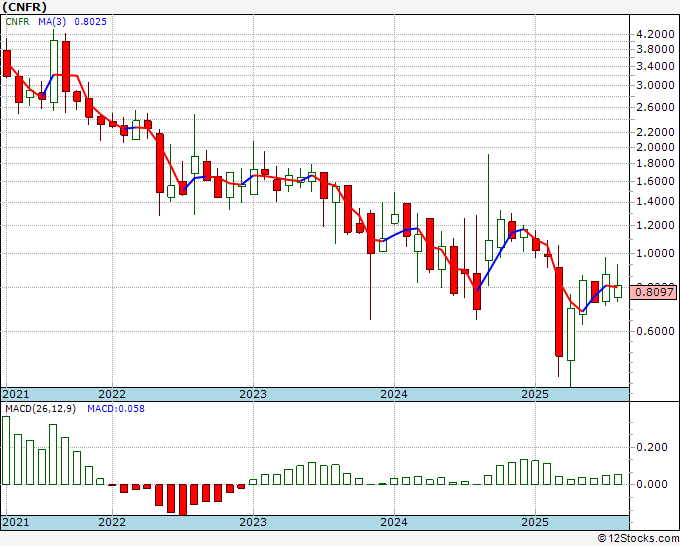Screen dimensions: 680x546
Task: Click 2021 on the price chart time axis
Action: click(x=16, y=394)
